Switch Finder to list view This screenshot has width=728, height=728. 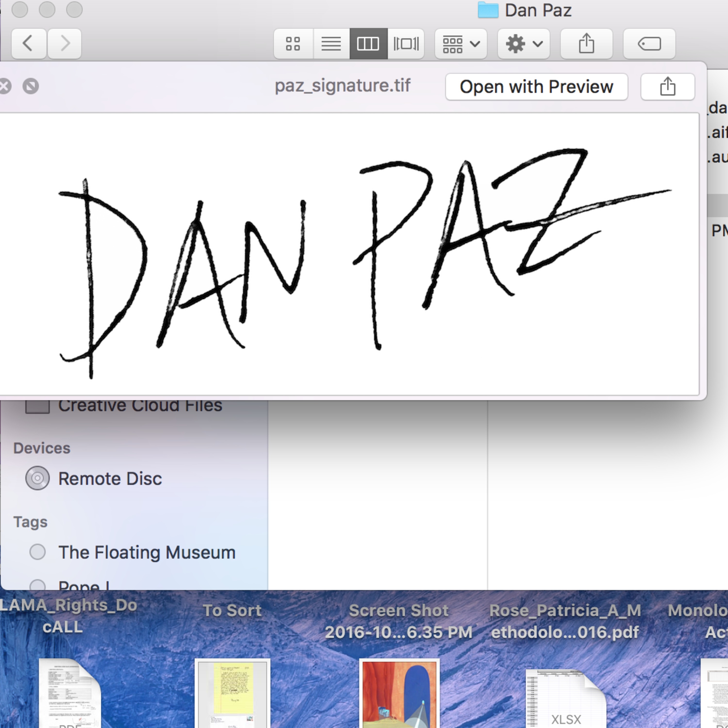(331, 44)
